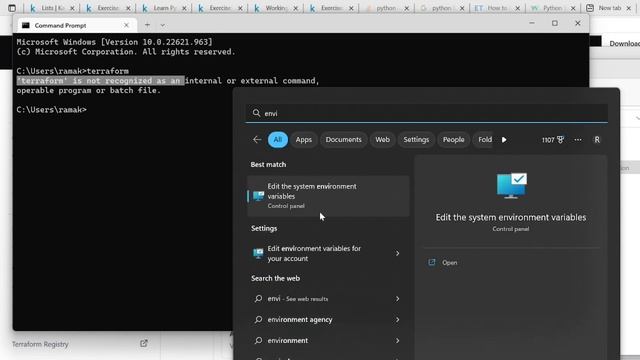Select the Documents filter chip
This screenshot has height=360, width=640.
coord(344,140)
